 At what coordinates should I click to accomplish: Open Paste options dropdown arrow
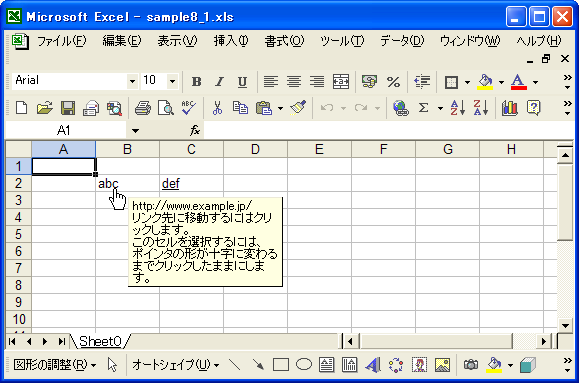pyautogui.click(x=280, y=109)
